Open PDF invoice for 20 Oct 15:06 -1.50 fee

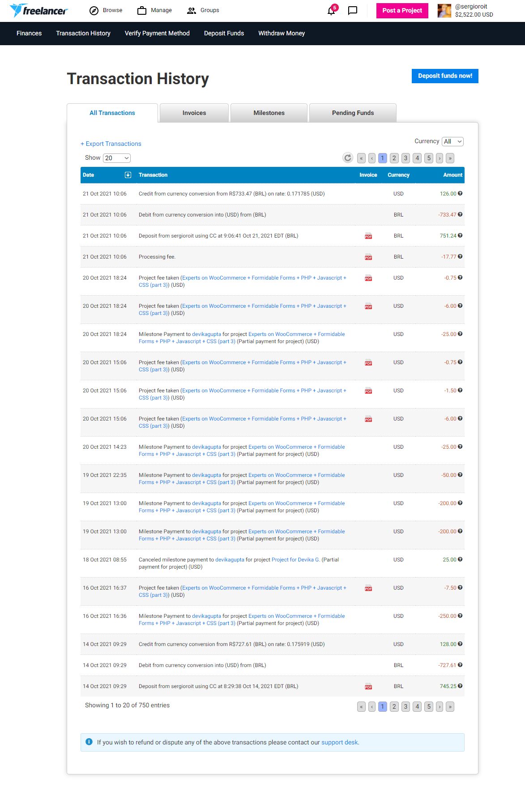point(368,391)
